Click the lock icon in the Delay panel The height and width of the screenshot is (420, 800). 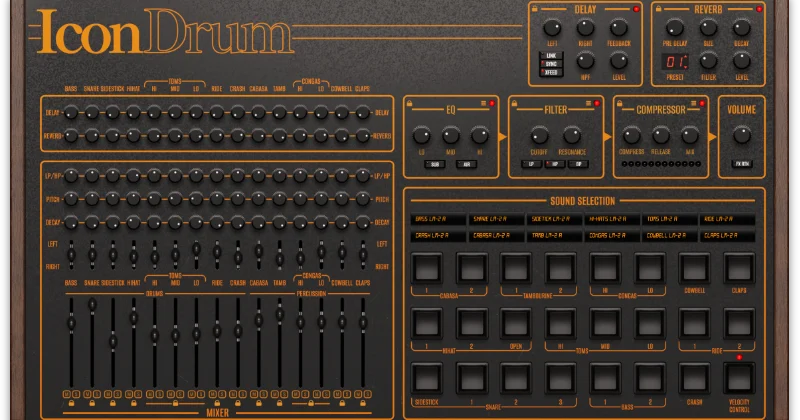(535, 9)
